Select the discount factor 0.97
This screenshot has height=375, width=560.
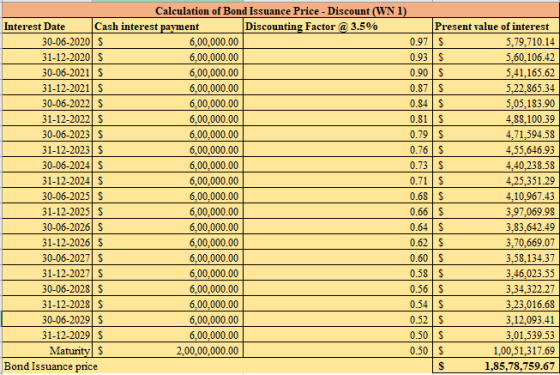[338, 41]
